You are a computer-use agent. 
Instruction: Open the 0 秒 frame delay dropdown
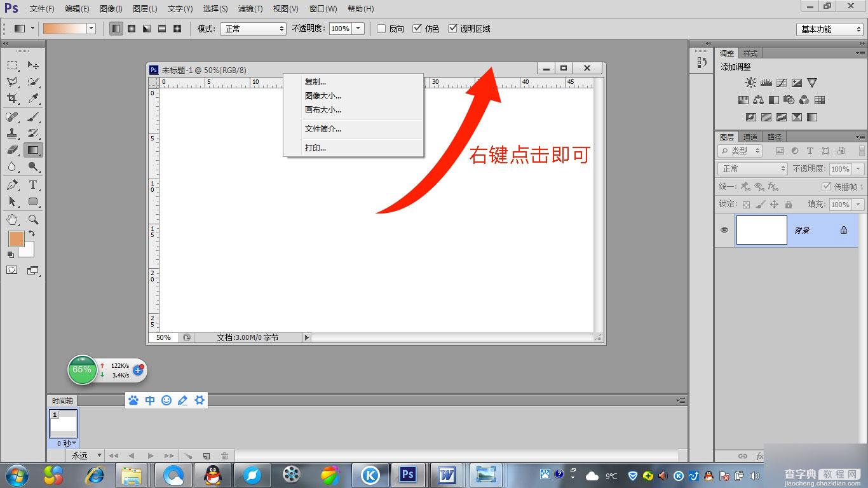66,444
